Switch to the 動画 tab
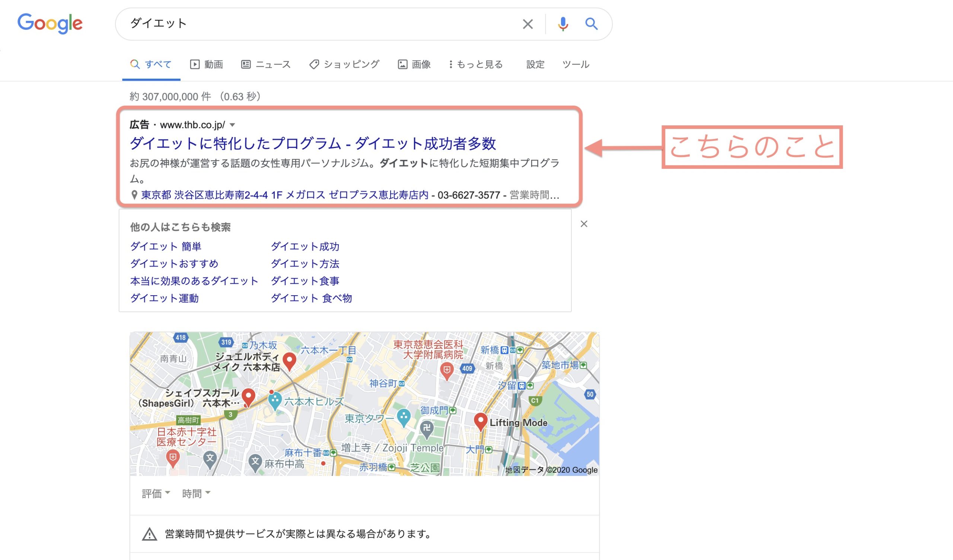 pos(207,64)
